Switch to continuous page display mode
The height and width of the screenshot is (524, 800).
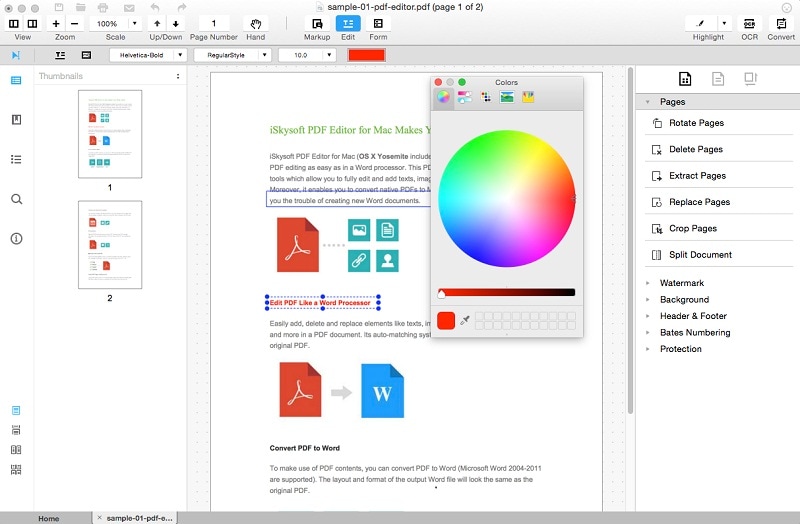click(16, 430)
